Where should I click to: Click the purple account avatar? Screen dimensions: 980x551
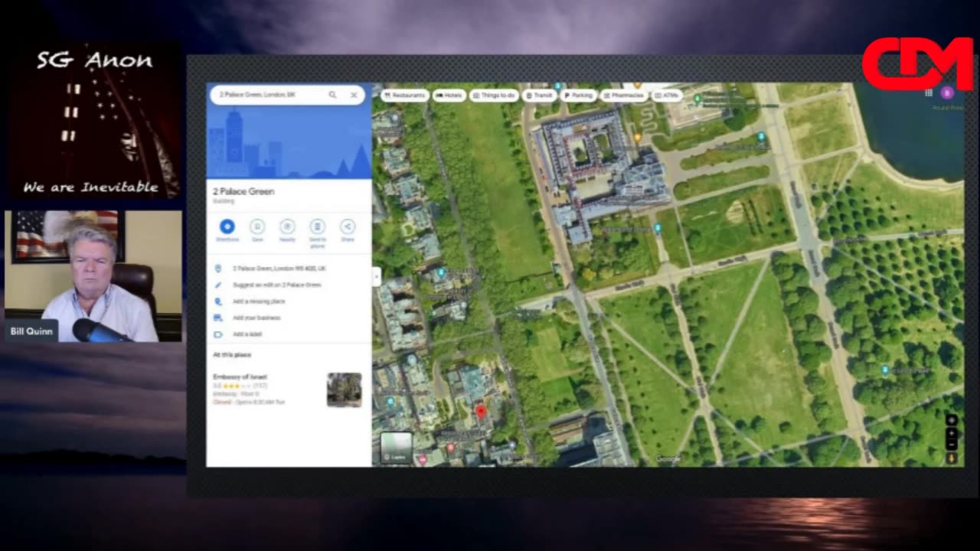click(947, 93)
